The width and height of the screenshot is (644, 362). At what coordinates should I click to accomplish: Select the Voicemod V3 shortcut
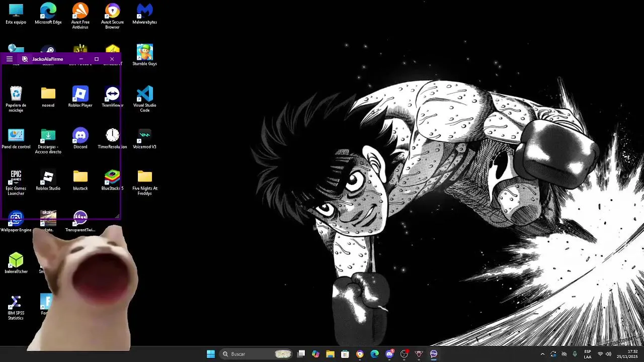point(145,139)
